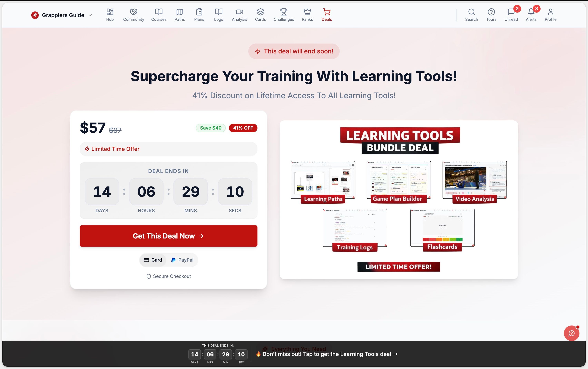The height and width of the screenshot is (369, 588).
Task: Click the Flashcards thumbnail
Action: click(442, 230)
